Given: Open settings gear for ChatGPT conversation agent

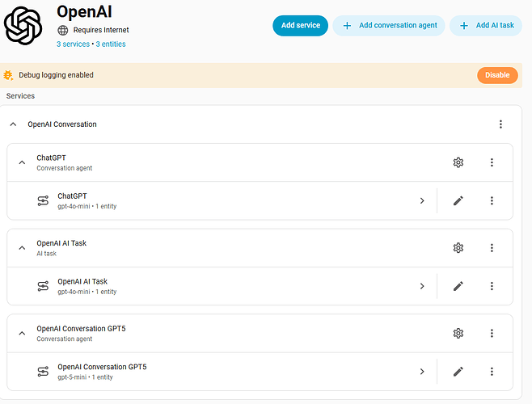Looking at the screenshot, I should (458, 162).
